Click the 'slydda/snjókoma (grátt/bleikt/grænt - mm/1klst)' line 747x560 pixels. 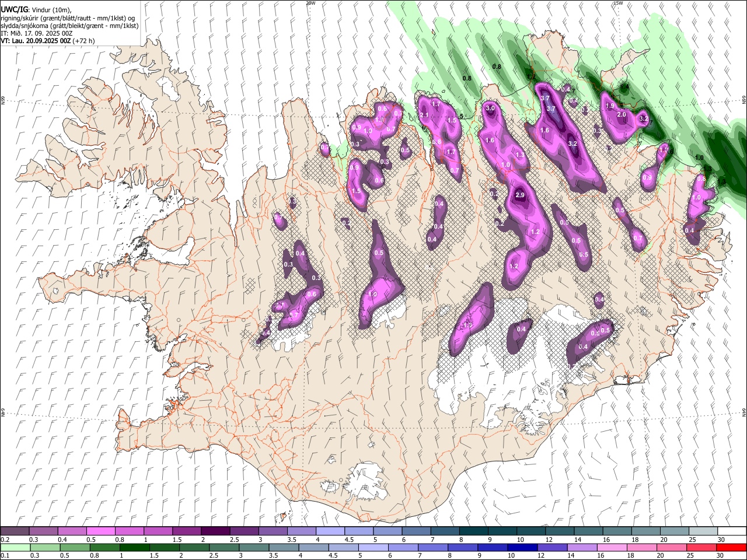pyautogui.click(x=69, y=26)
